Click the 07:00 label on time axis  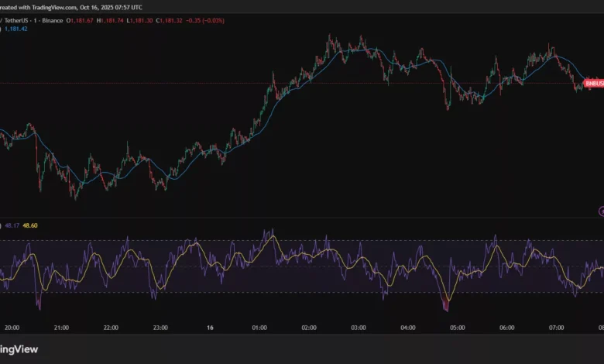[557, 328]
